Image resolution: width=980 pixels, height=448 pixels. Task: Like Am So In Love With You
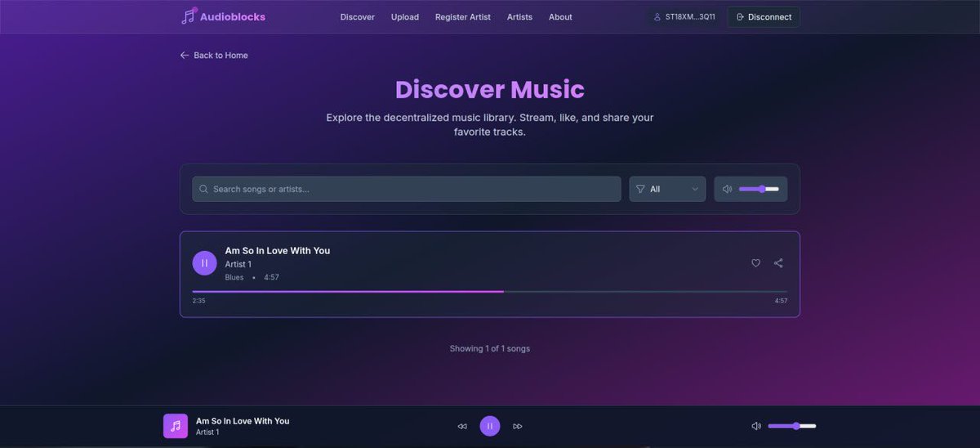(756, 263)
